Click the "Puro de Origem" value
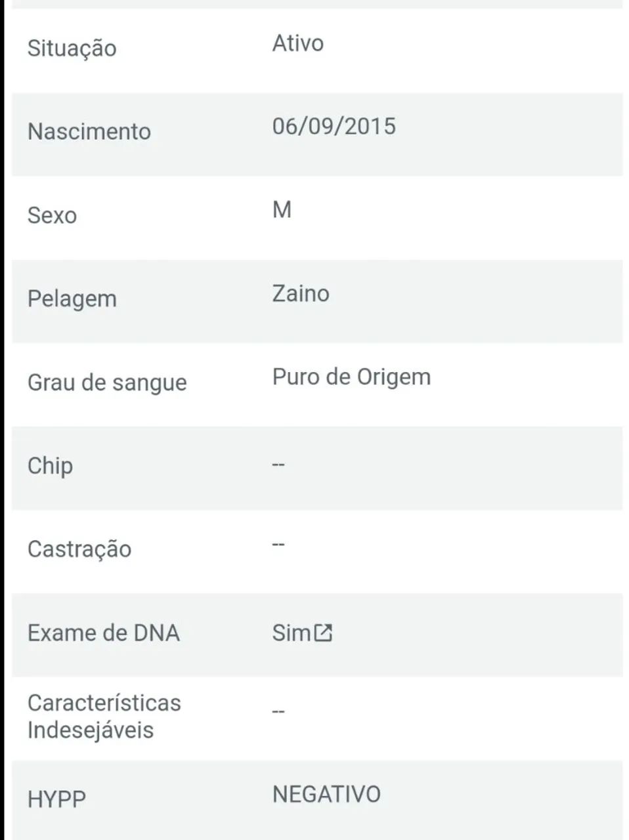629x840 pixels. pos(351,377)
